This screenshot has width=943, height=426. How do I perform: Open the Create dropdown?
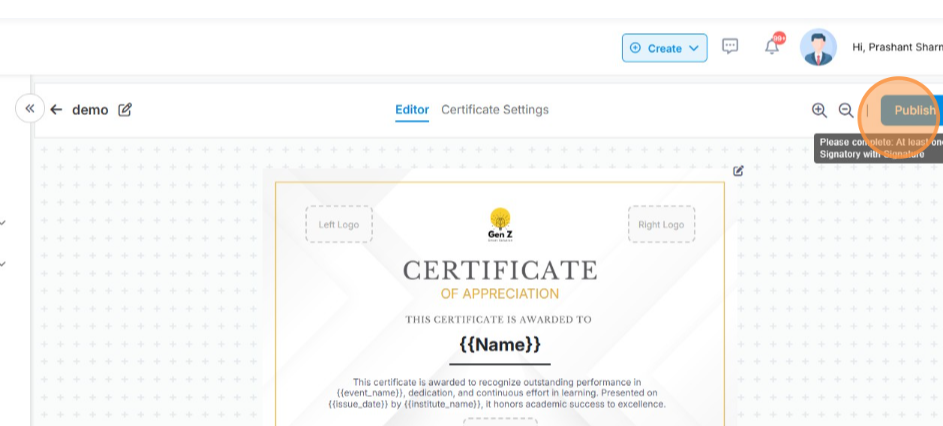tap(664, 48)
